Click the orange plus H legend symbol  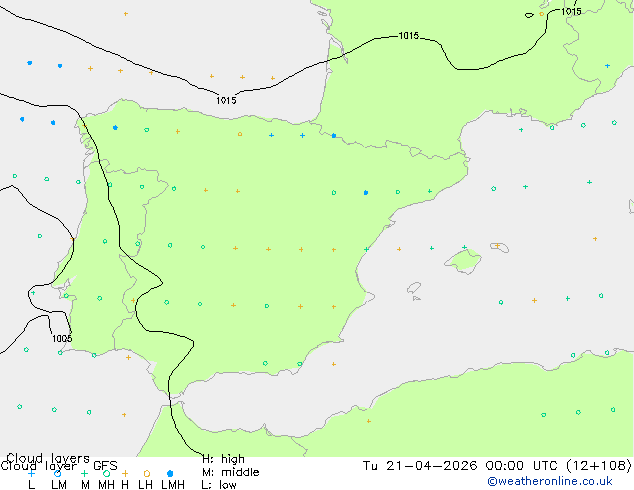coord(125,473)
